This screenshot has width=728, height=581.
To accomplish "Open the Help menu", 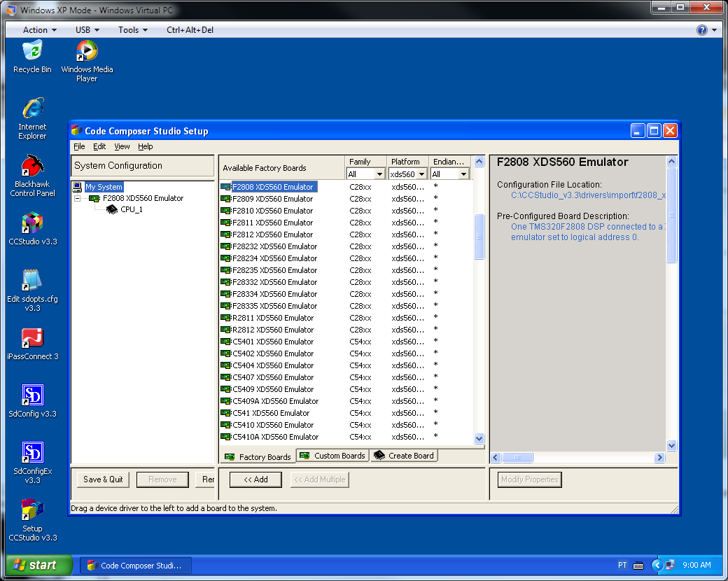I will tap(146, 147).
